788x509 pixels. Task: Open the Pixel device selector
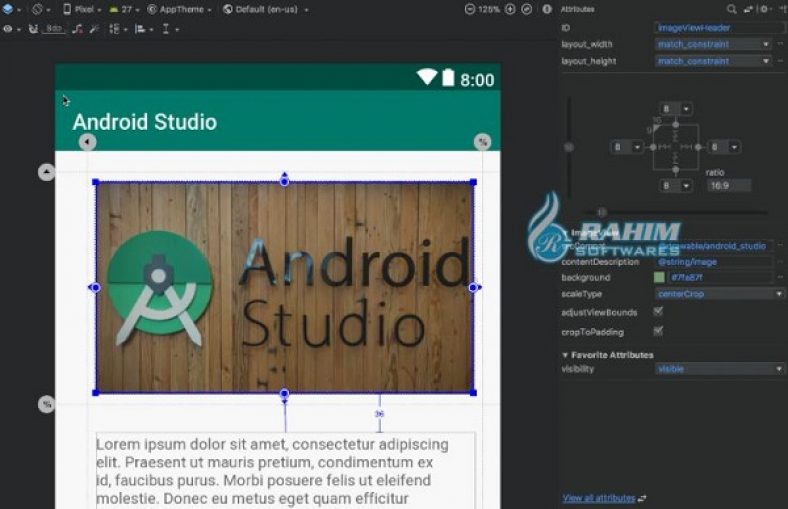[x=82, y=9]
